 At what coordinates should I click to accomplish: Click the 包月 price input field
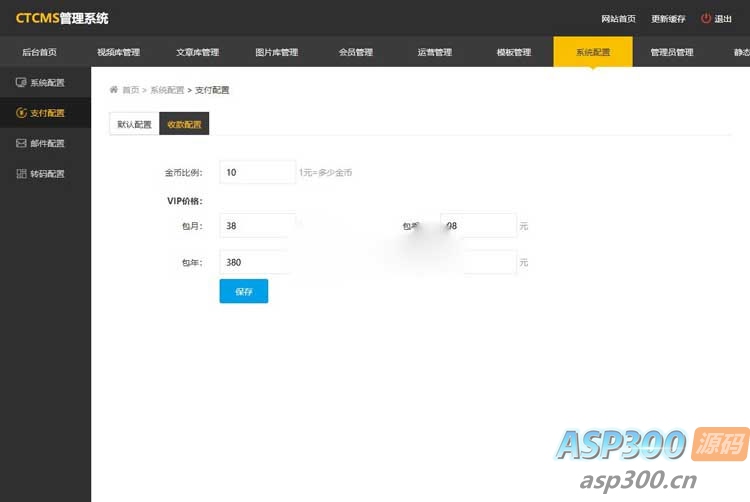click(257, 226)
